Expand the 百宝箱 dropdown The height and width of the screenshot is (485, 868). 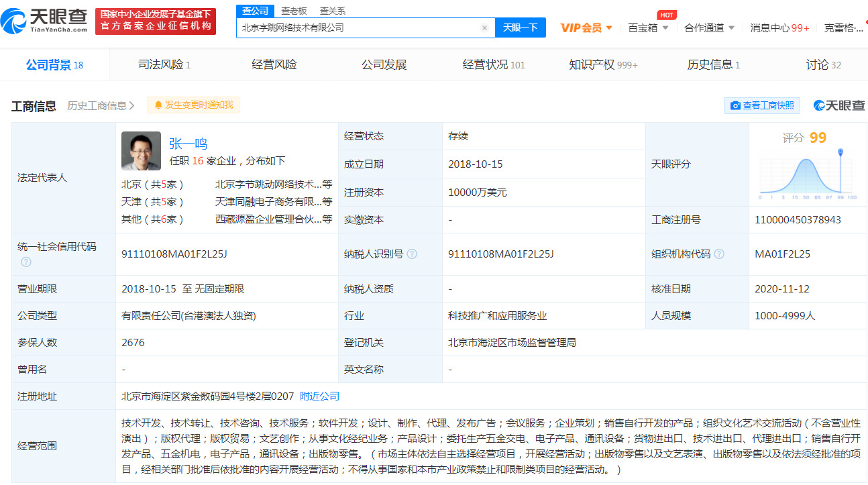[x=648, y=28]
